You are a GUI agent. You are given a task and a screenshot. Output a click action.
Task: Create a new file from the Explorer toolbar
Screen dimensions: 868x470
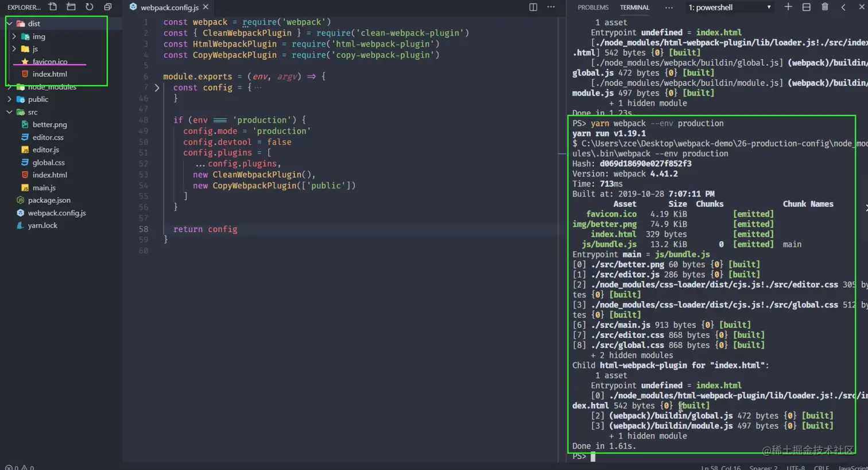[53, 7]
